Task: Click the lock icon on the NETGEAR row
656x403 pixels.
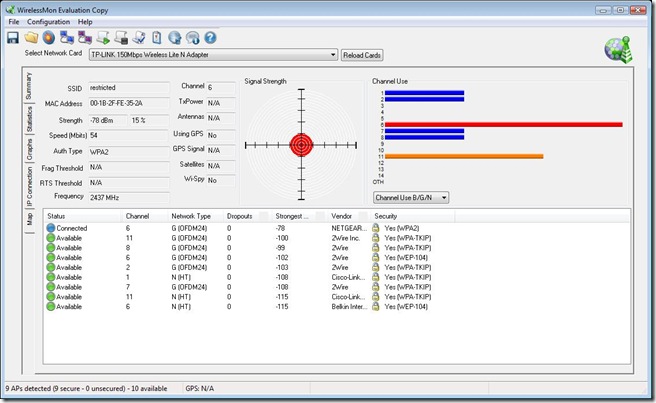Action: pos(376,229)
